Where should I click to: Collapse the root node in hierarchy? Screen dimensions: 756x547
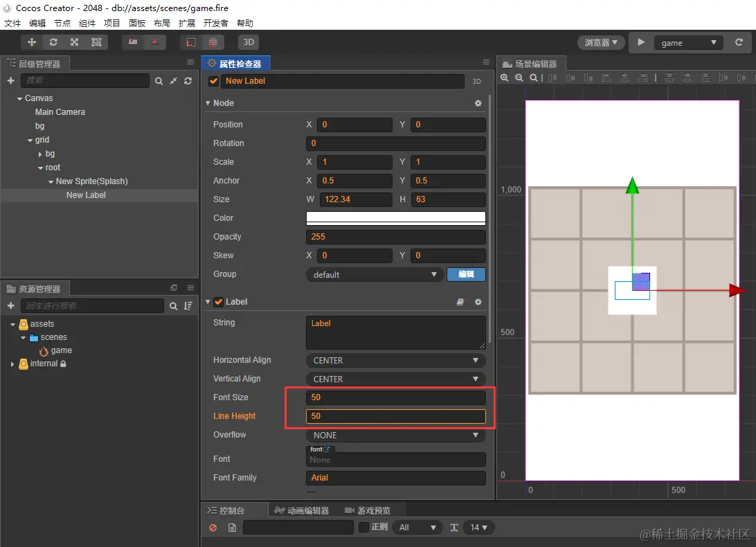[40, 168]
